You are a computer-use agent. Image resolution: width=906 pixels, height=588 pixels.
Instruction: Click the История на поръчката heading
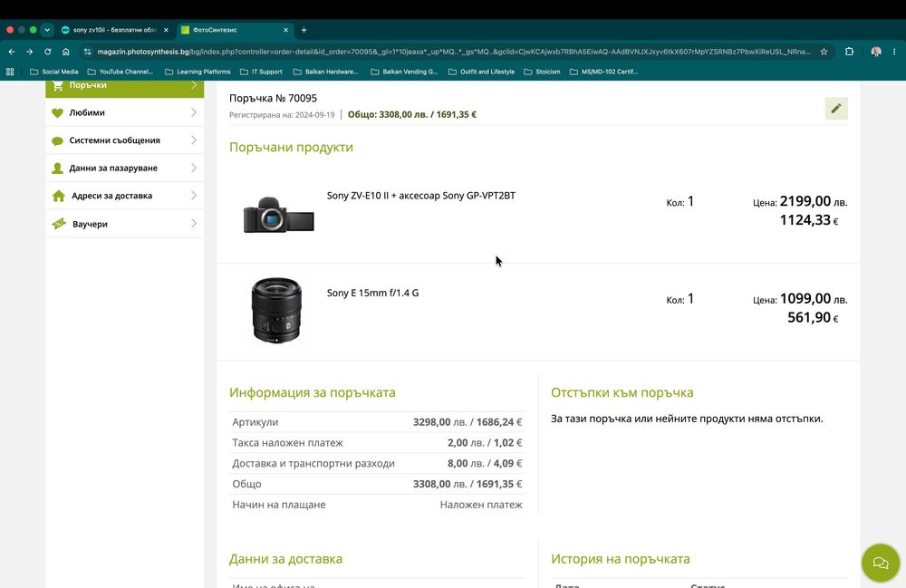pyautogui.click(x=620, y=559)
